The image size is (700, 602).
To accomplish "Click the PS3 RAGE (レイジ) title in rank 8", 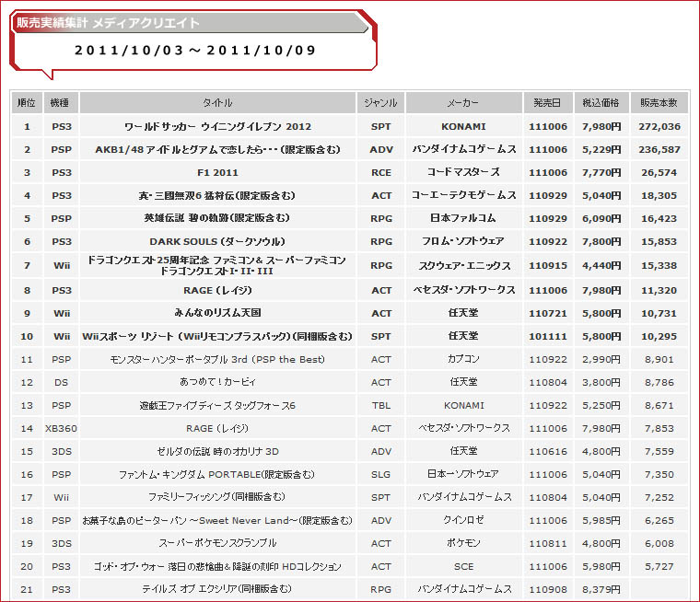I will click(x=217, y=291).
